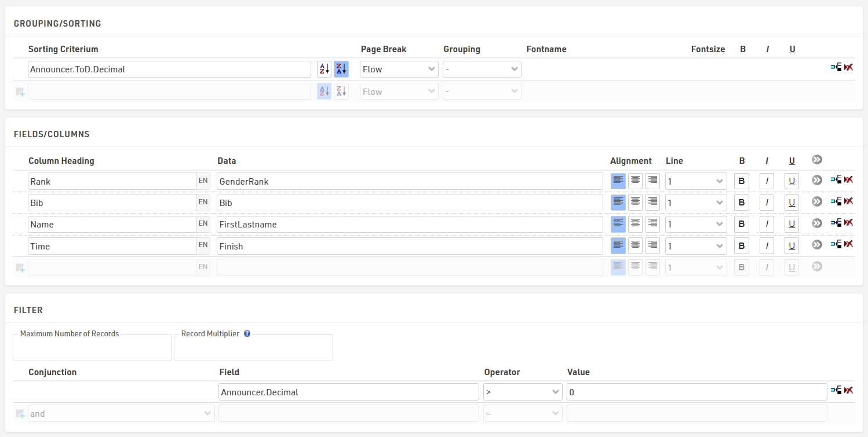868x437 pixels.
Task: Delete the Bib column row
Action: click(849, 201)
